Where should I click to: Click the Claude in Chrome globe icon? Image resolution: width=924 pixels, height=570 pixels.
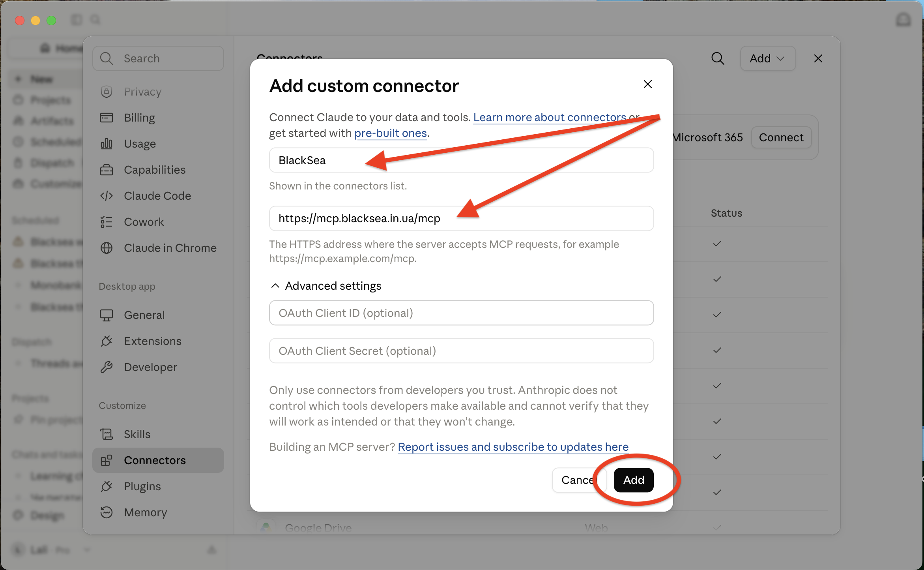[107, 248]
